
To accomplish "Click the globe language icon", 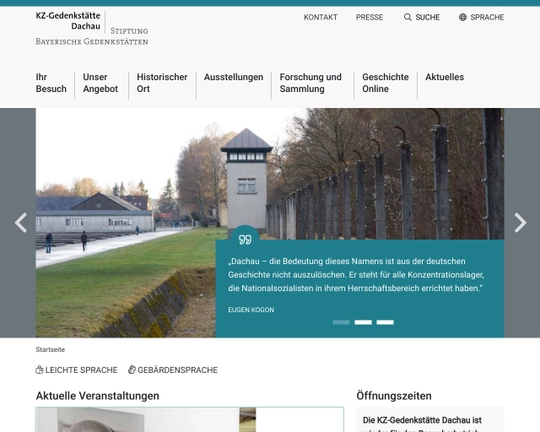I will 463,17.
